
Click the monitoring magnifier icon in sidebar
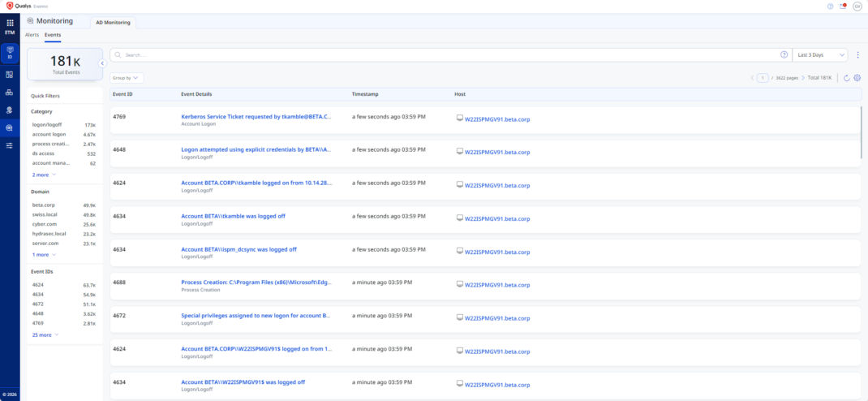point(10,127)
